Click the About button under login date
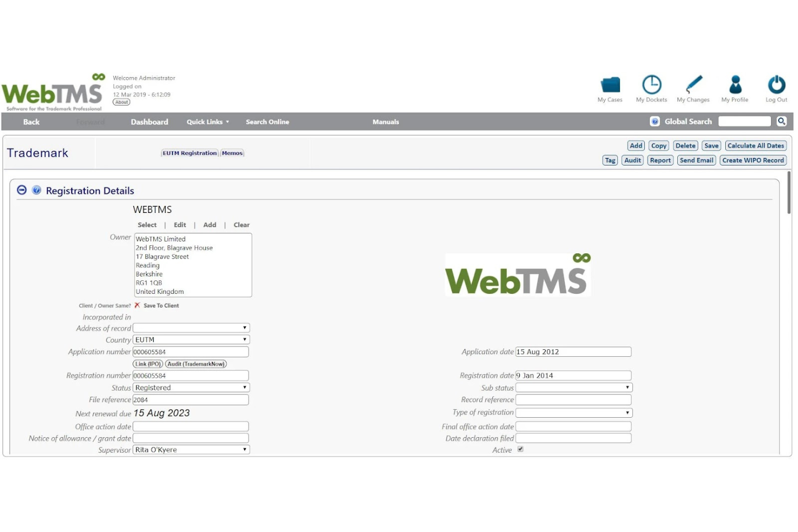 click(121, 102)
